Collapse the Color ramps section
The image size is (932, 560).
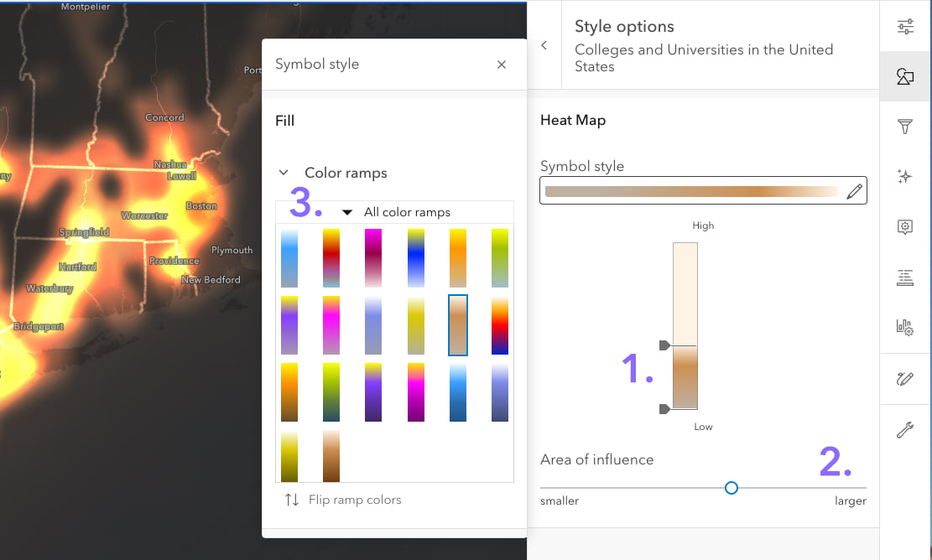[284, 173]
